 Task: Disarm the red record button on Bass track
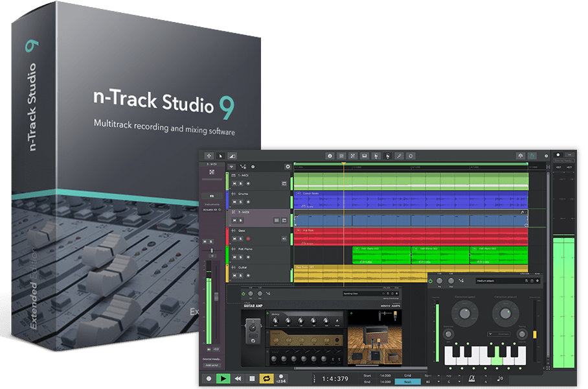(x=248, y=239)
